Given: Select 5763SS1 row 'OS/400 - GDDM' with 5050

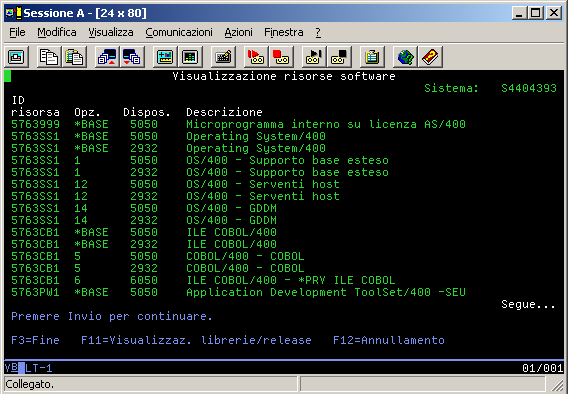Looking at the screenshot, I should pos(144,208).
